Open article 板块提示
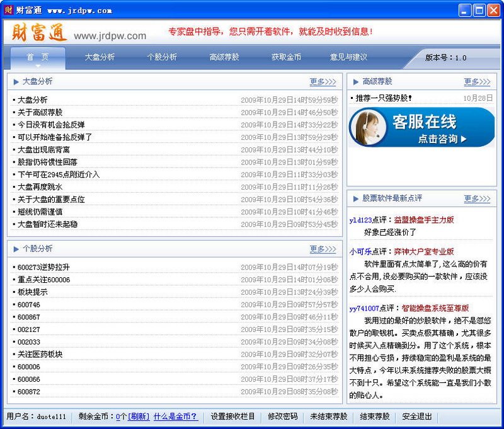Image resolution: width=504 pixels, height=429 pixels. click(x=33, y=292)
